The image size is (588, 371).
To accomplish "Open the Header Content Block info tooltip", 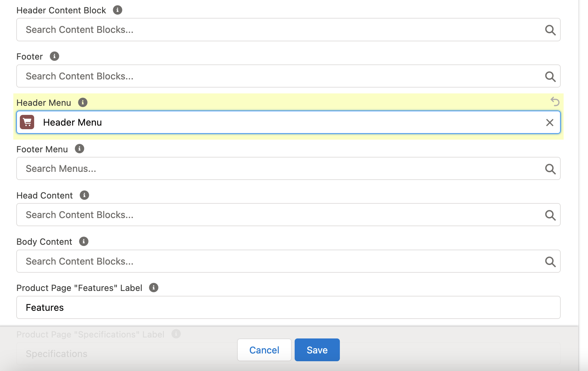I will tap(117, 10).
